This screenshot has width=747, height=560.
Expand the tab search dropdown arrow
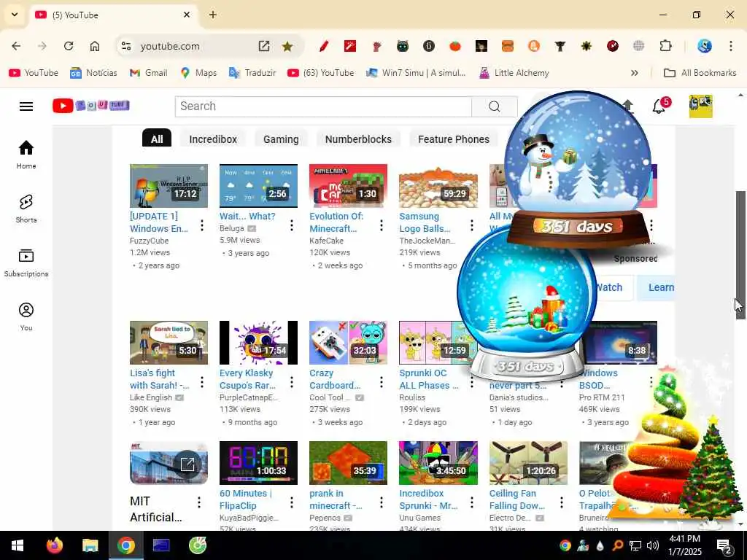click(15, 15)
